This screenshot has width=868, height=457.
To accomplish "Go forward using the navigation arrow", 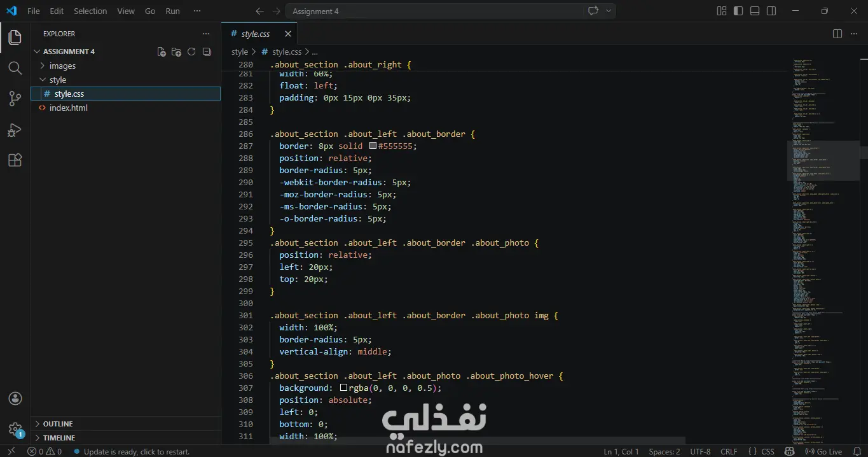I will pos(276,11).
